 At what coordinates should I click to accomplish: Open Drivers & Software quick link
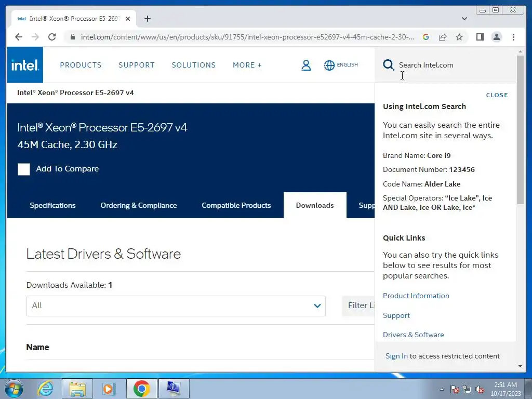click(x=413, y=335)
